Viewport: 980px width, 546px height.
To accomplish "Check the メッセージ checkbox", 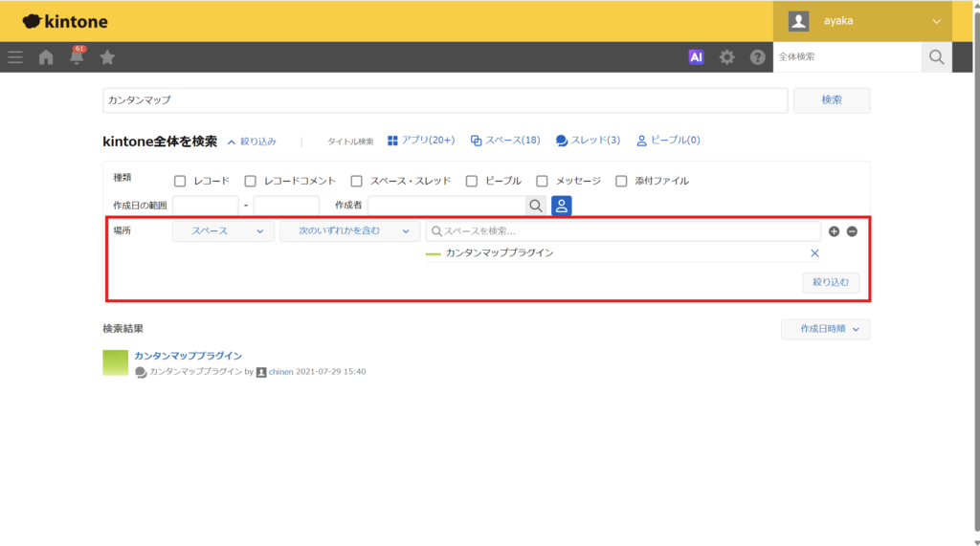I will pos(542,181).
